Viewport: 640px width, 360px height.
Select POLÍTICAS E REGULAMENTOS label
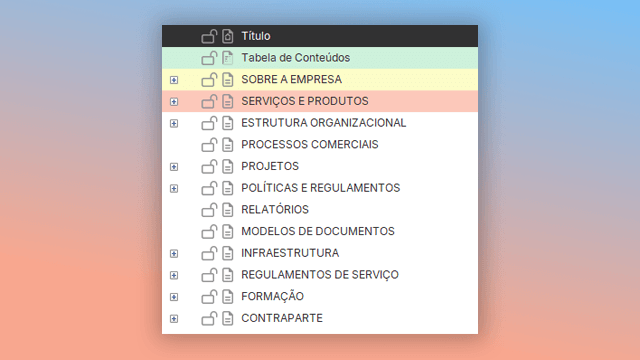point(321,188)
